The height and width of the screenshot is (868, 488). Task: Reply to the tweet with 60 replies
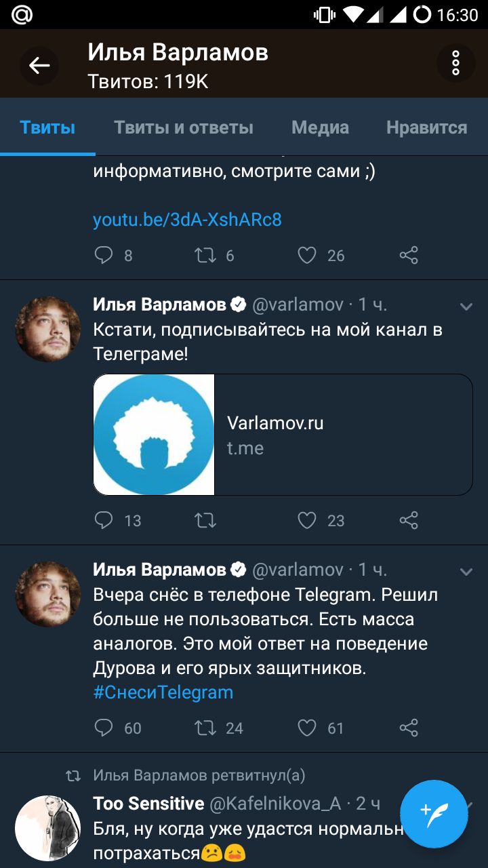(x=104, y=728)
